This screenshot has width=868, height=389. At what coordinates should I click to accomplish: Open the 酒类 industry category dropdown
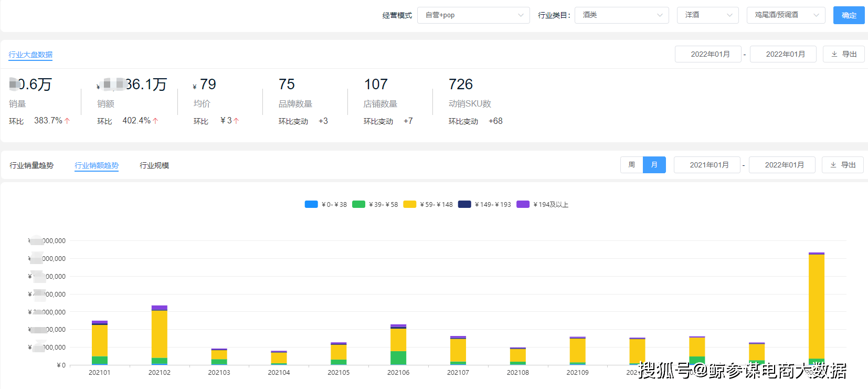pyautogui.click(x=622, y=15)
